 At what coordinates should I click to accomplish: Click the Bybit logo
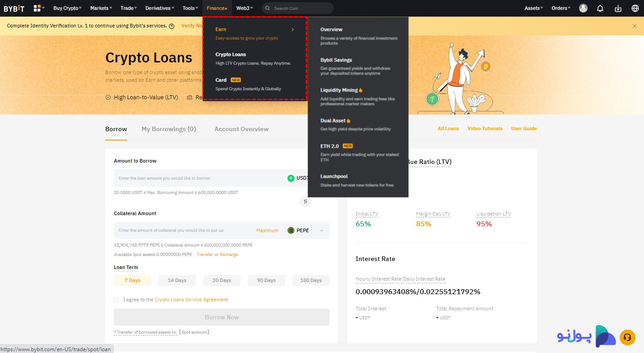[14, 8]
